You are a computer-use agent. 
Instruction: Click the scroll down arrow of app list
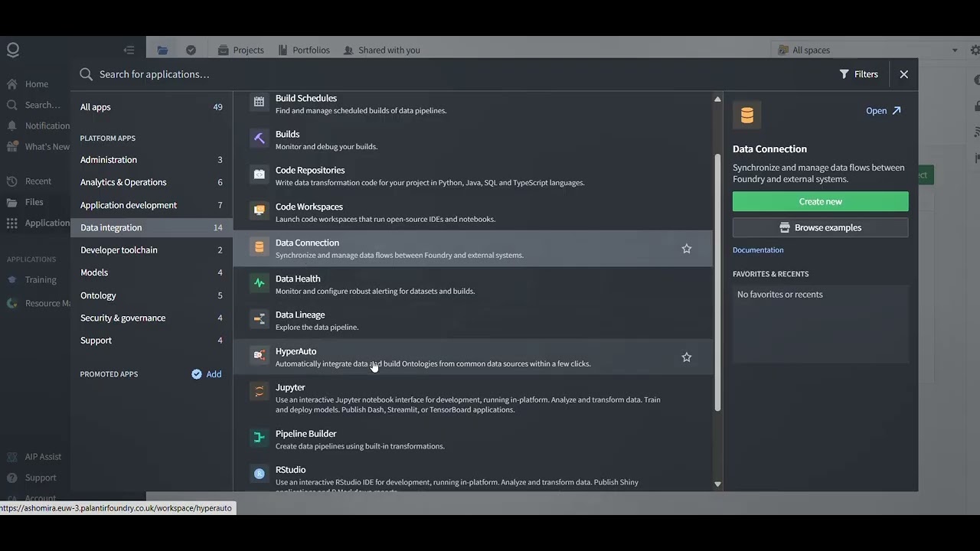pos(717,484)
